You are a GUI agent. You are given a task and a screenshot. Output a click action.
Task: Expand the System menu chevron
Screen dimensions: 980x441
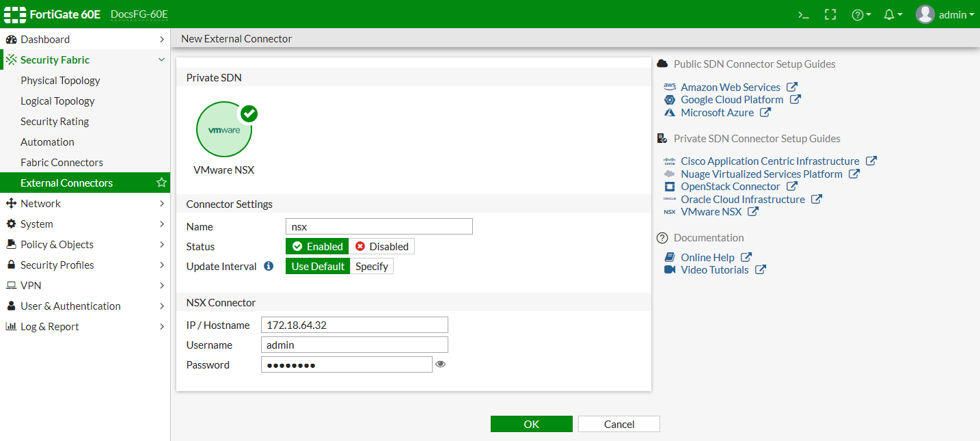pos(161,224)
